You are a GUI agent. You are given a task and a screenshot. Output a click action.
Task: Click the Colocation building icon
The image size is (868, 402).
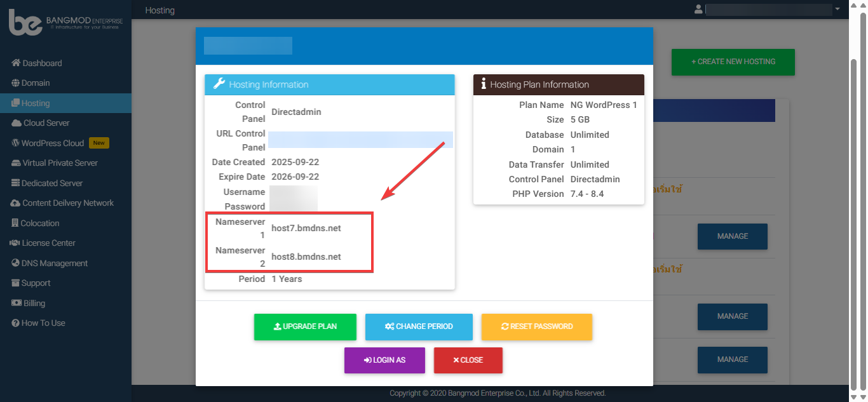coord(15,224)
